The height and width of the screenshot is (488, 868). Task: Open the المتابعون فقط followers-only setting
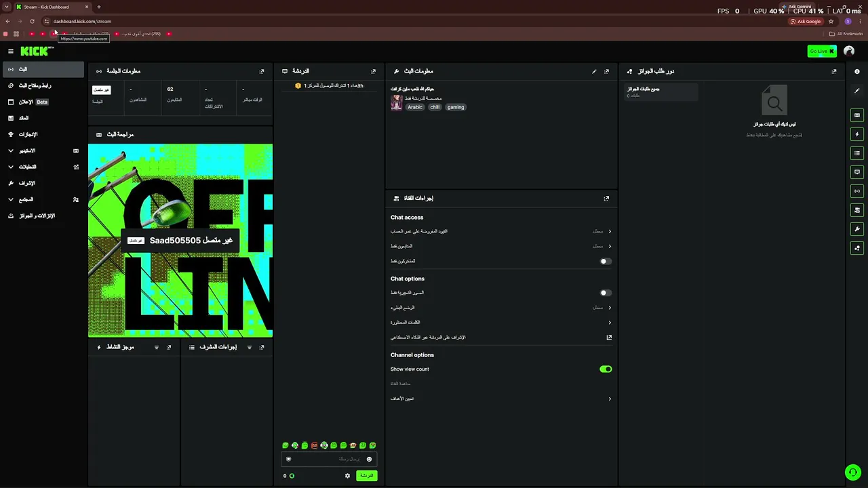coord(501,246)
